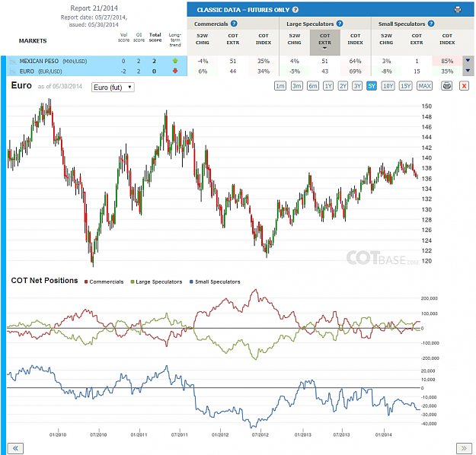The height and width of the screenshot is (455, 476).
Task: Expand the Mexican Peso row arrow
Action: [x=468, y=60]
